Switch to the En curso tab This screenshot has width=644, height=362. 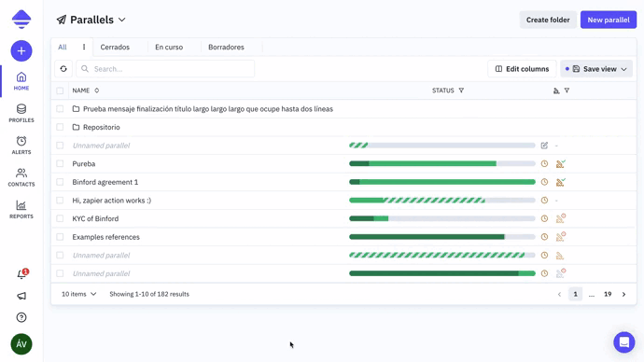coord(169,48)
